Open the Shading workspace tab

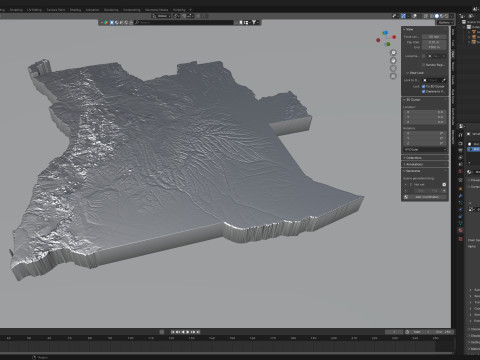[75, 10]
